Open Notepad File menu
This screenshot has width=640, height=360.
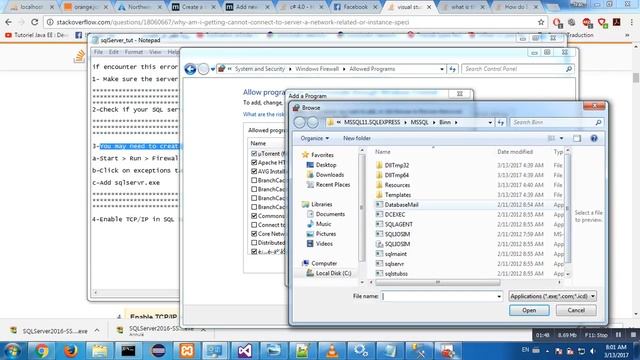click(98, 52)
